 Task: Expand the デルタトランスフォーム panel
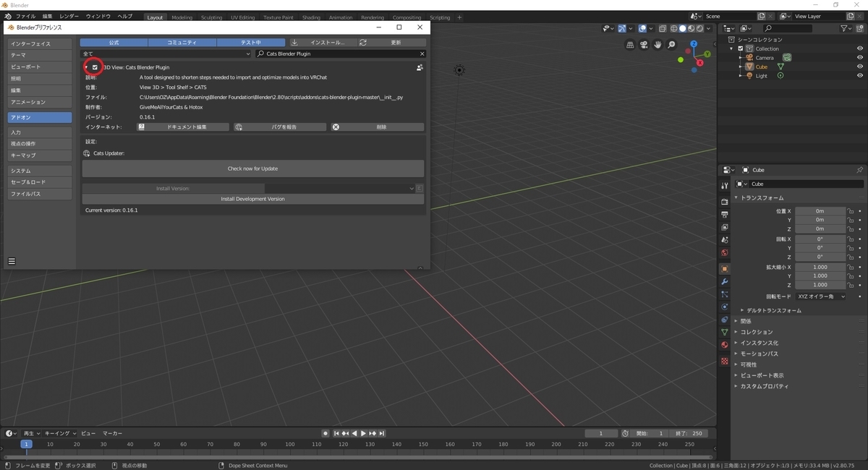pyautogui.click(x=774, y=310)
